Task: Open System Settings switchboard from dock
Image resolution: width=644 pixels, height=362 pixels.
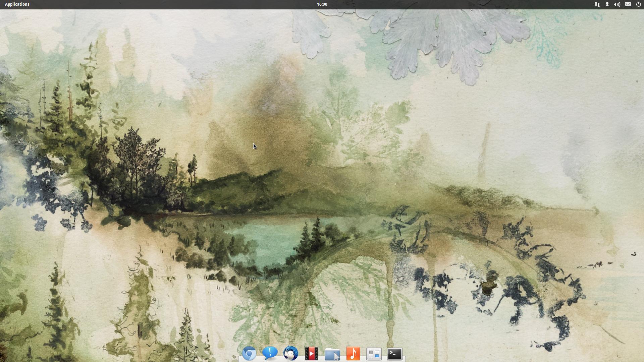Action: [374, 354]
